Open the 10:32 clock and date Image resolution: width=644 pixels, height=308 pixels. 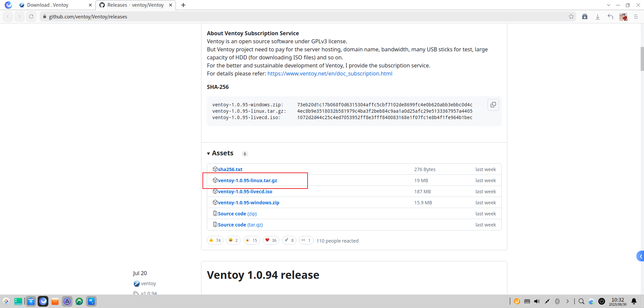(618, 302)
